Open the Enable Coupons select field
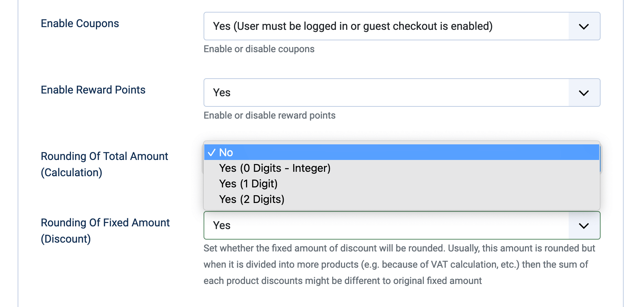This screenshot has width=644, height=307. pyautogui.click(x=386, y=26)
